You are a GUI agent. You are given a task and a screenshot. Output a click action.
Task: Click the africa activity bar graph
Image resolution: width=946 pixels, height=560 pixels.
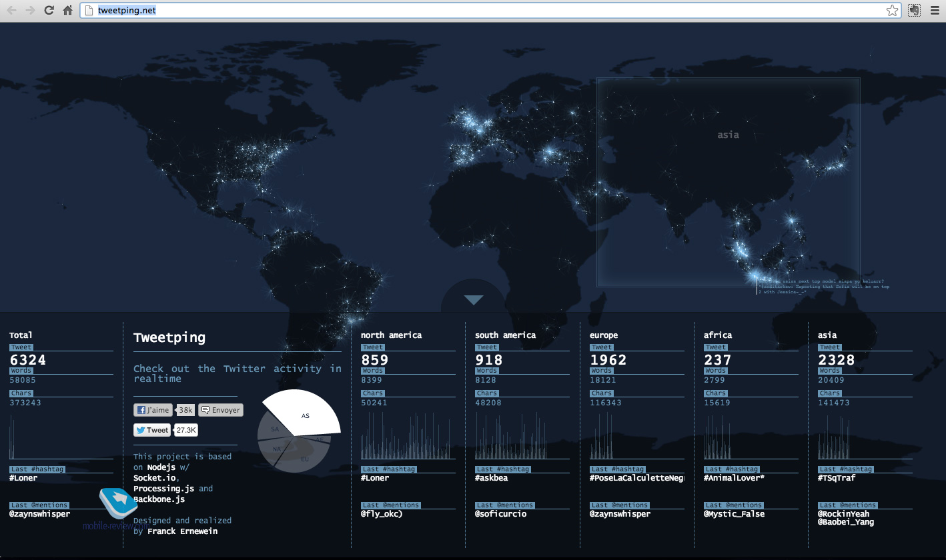pyautogui.click(x=751, y=435)
